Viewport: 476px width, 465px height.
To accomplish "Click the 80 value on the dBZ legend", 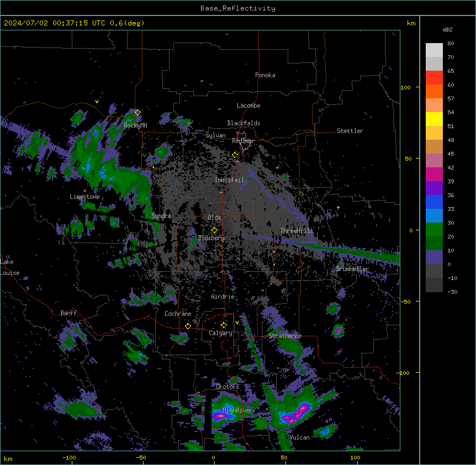I will click(x=451, y=44).
